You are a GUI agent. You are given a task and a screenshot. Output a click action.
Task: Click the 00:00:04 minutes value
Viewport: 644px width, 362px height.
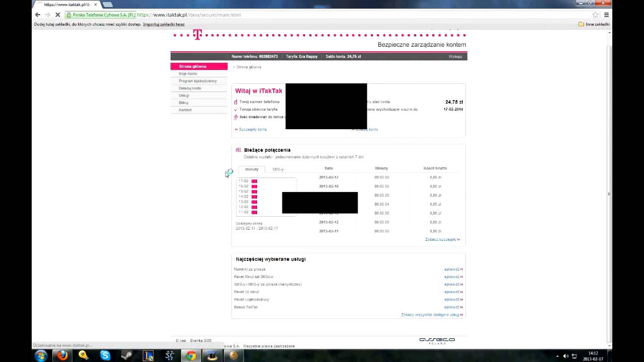[381, 204]
